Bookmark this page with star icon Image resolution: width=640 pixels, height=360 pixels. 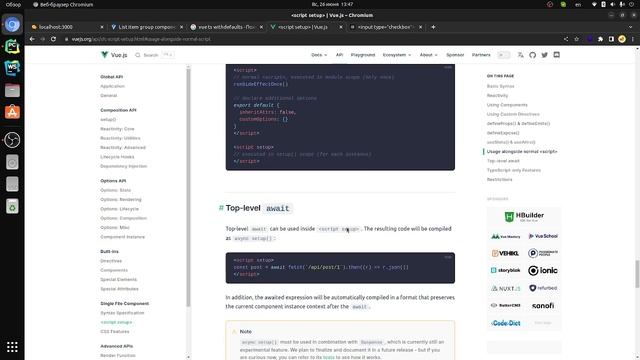576,39
